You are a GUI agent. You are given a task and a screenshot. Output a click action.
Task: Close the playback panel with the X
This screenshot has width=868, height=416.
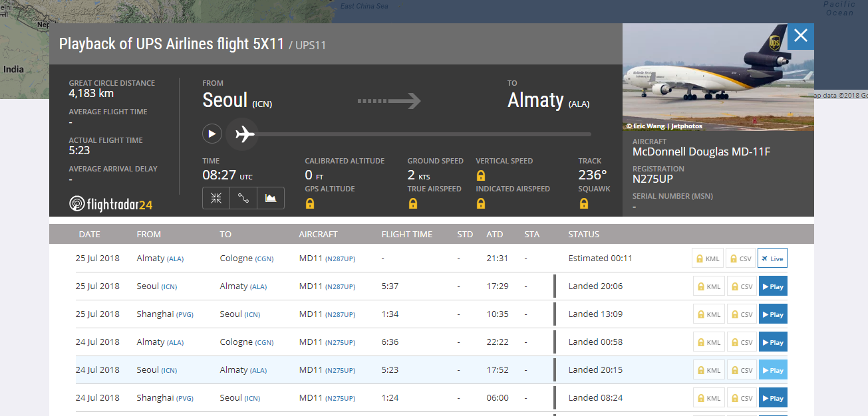click(801, 36)
